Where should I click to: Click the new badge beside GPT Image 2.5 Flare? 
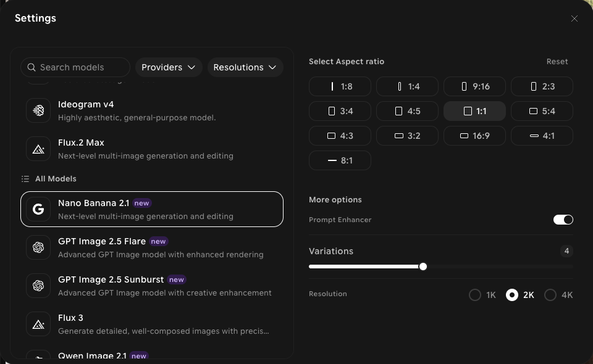(159, 241)
